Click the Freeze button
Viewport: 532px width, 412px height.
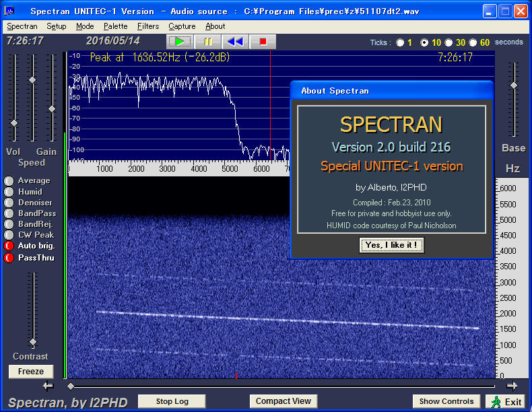point(31,372)
